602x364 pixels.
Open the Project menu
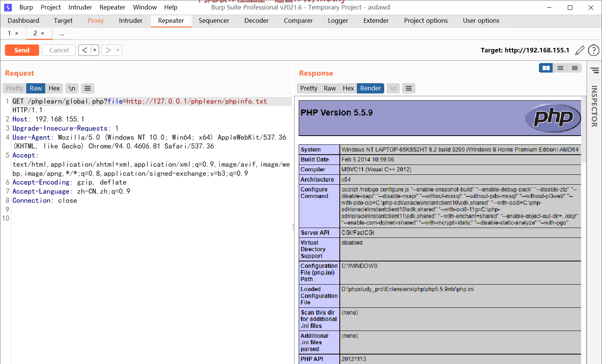pos(51,7)
